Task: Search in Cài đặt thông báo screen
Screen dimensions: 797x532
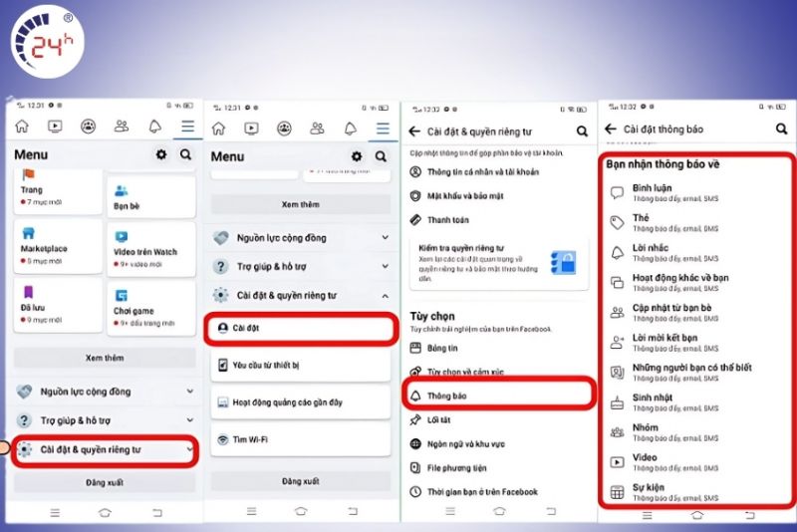Action: coord(782,130)
